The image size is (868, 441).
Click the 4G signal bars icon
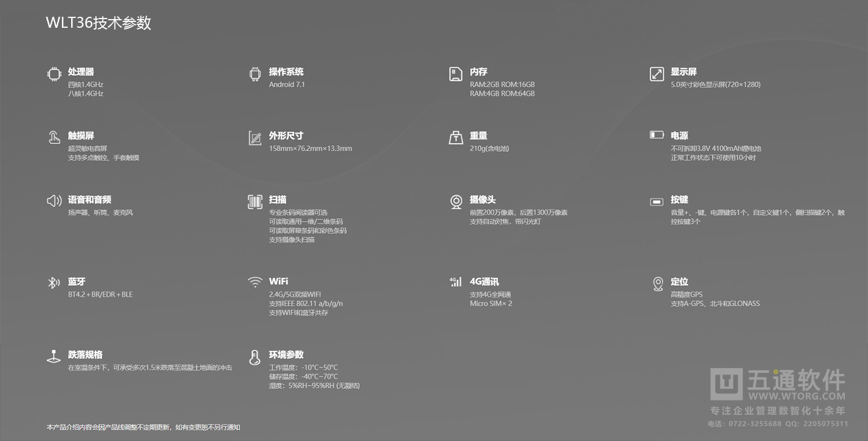tap(456, 282)
